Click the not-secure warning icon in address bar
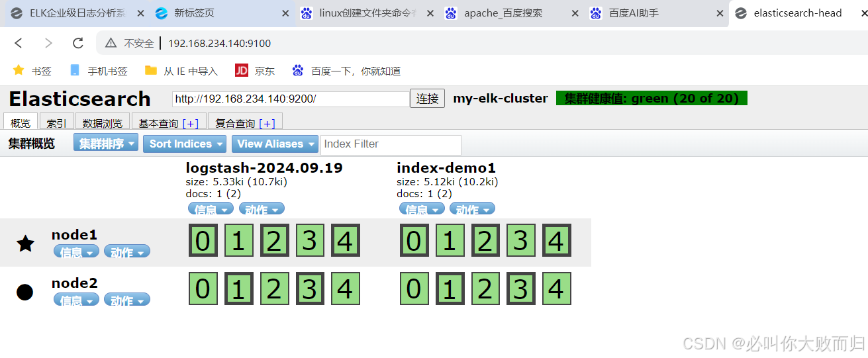This screenshot has width=868, height=358. click(111, 43)
